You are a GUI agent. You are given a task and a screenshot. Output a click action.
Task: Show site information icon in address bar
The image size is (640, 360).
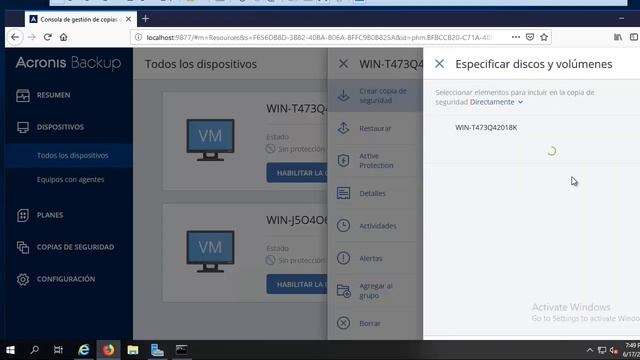[x=138, y=37]
